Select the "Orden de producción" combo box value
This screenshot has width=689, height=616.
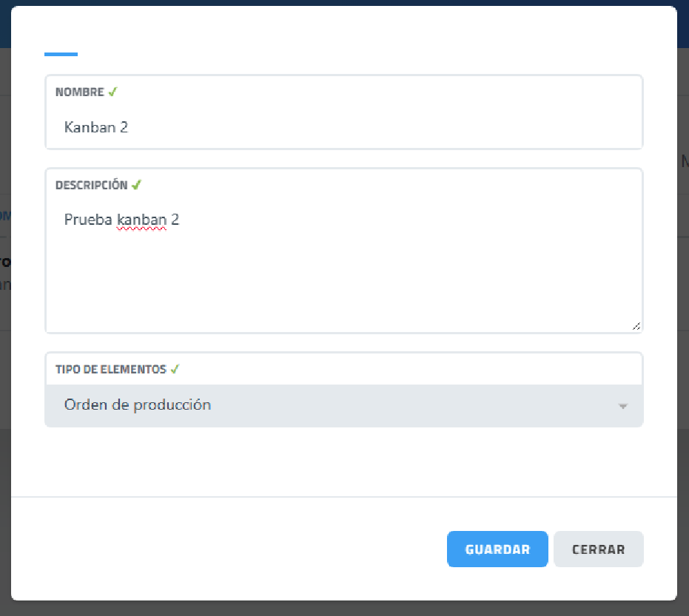pyautogui.click(x=138, y=405)
